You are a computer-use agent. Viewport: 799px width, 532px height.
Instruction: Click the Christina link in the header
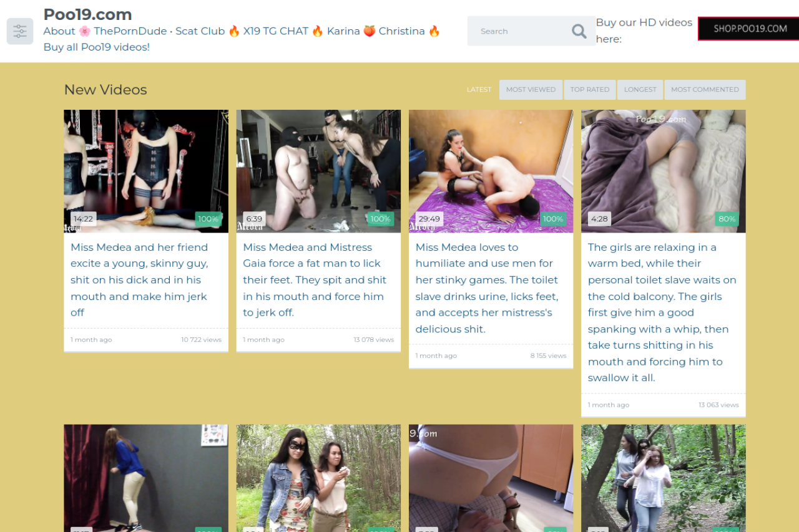click(401, 31)
